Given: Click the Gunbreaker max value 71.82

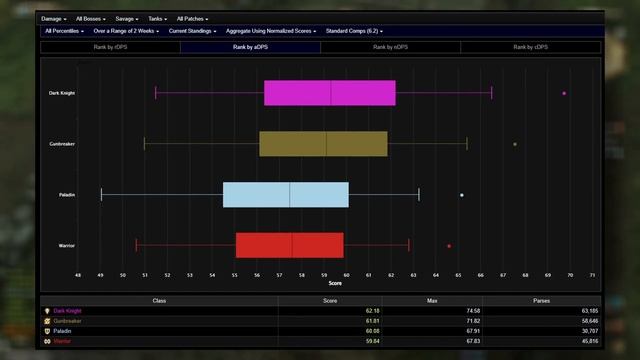Looking at the screenshot, I should pos(473,321).
